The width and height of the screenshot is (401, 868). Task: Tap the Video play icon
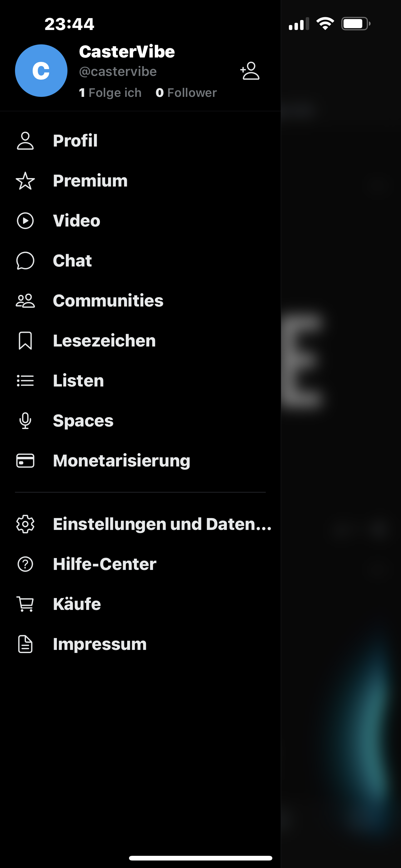coord(25,221)
